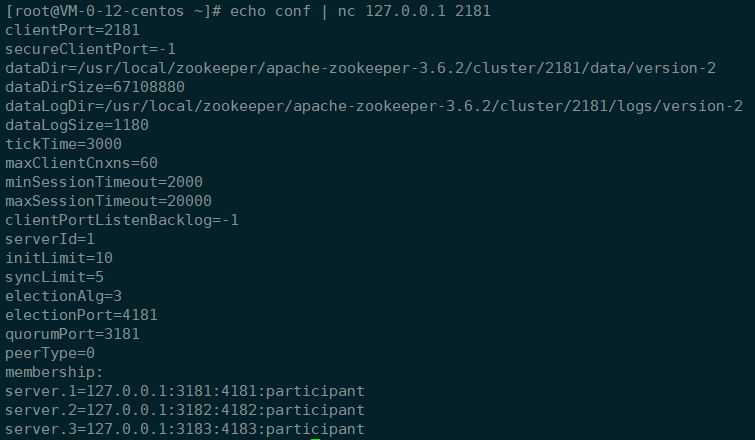Viewport: 755px width, 440px height.
Task: Click the maxClientCnxns=60 line
Action: point(81,163)
